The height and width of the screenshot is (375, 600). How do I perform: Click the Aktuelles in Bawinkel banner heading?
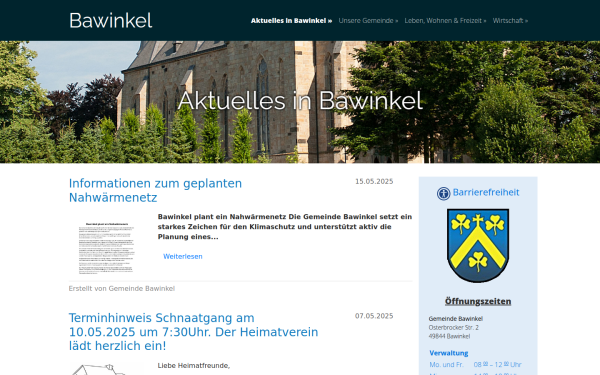[x=300, y=101]
